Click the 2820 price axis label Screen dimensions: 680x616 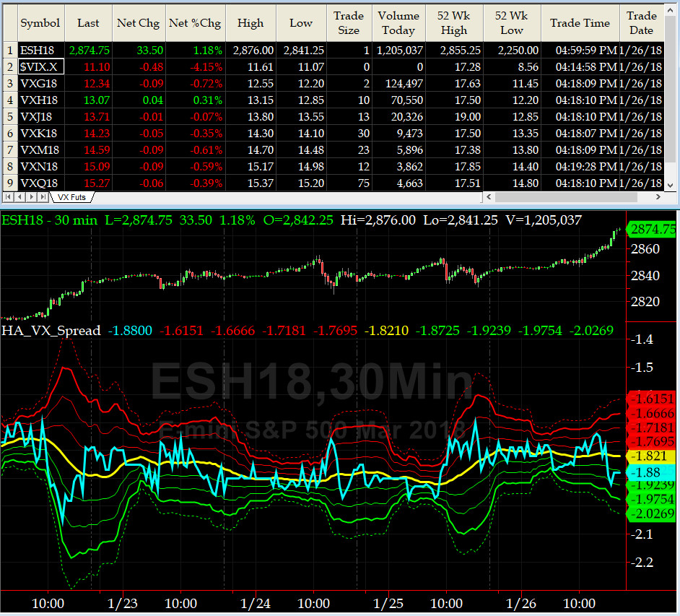point(645,301)
